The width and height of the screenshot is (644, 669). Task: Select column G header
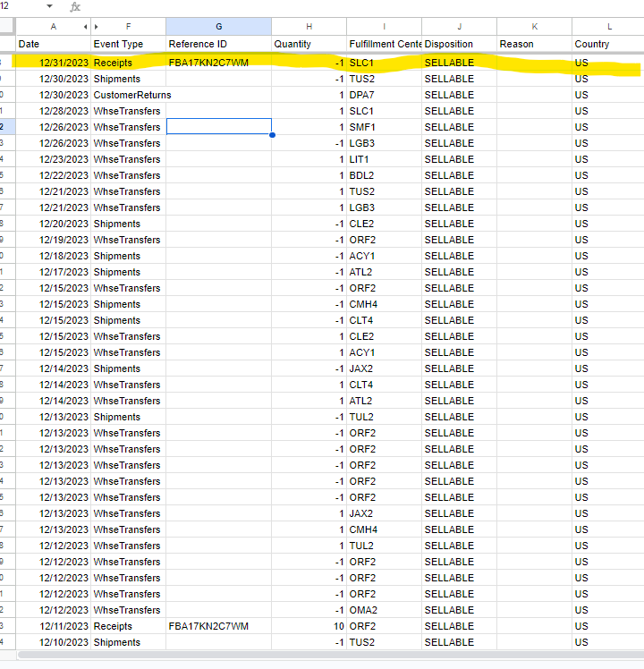coord(218,27)
